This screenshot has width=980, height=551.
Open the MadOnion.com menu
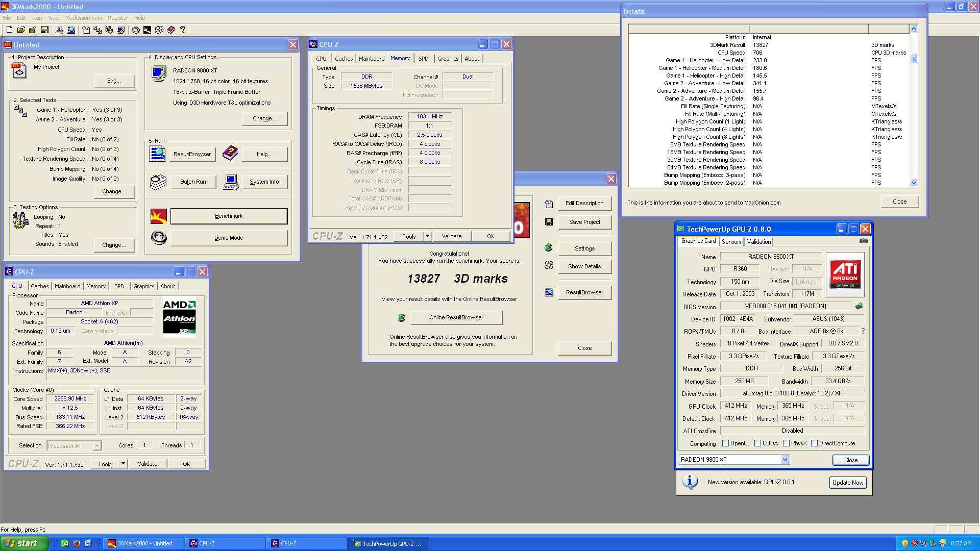tap(83, 18)
